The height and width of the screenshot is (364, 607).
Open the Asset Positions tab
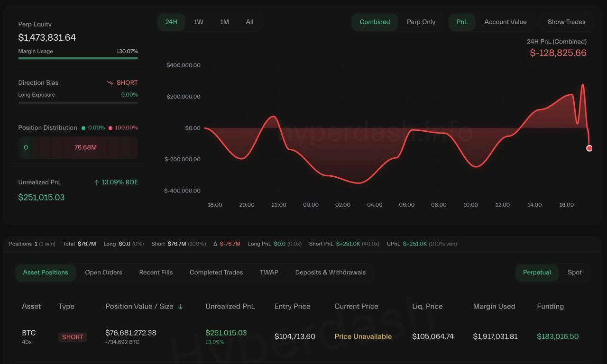46,273
